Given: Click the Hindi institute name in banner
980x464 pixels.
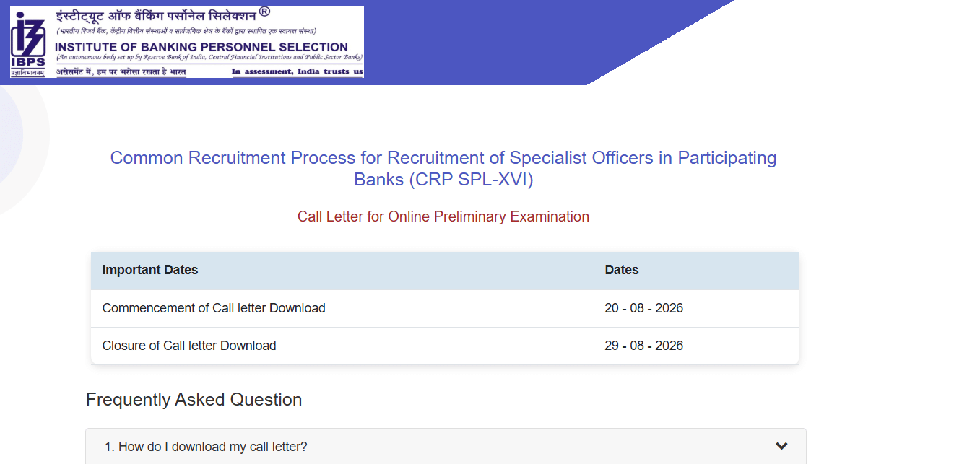Looking at the screenshot, I should [x=156, y=16].
